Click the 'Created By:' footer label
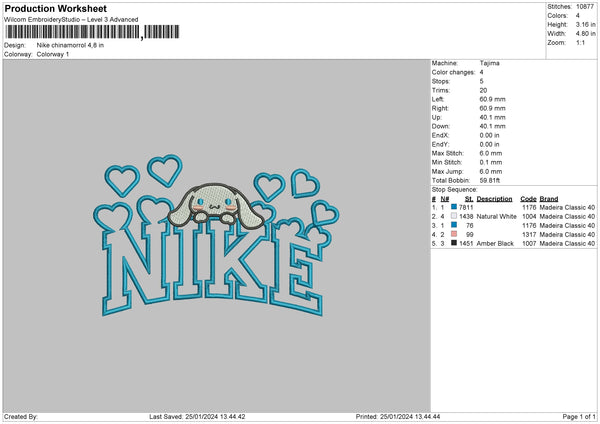 [x=21, y=417]
